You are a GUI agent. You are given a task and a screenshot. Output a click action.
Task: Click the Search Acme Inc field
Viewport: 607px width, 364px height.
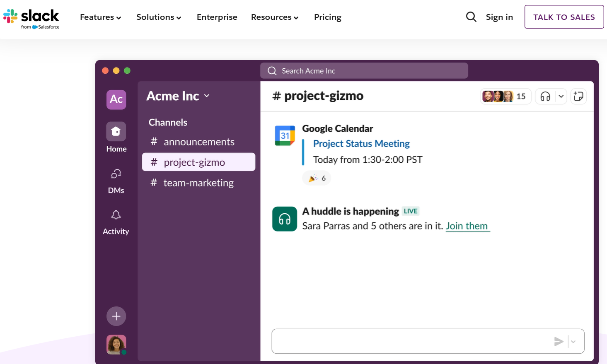click(x=364, y=71)
